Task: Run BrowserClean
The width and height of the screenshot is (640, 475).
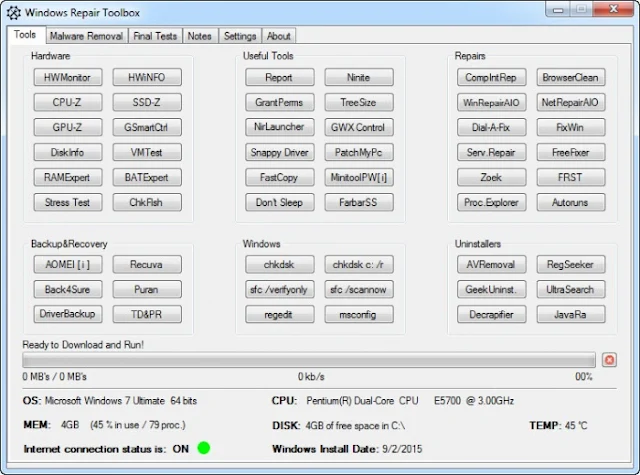Action: (x=571, y=77)
